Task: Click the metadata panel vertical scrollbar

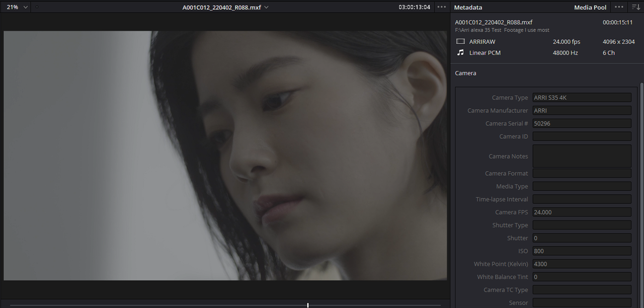Action: pos(641,195)
